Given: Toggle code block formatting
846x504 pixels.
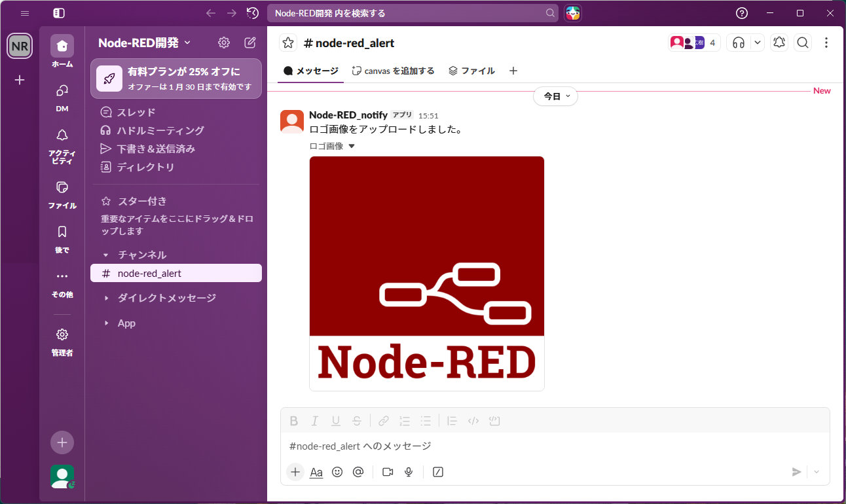Looking at the screenshot, I should click(x=494, y=421).
